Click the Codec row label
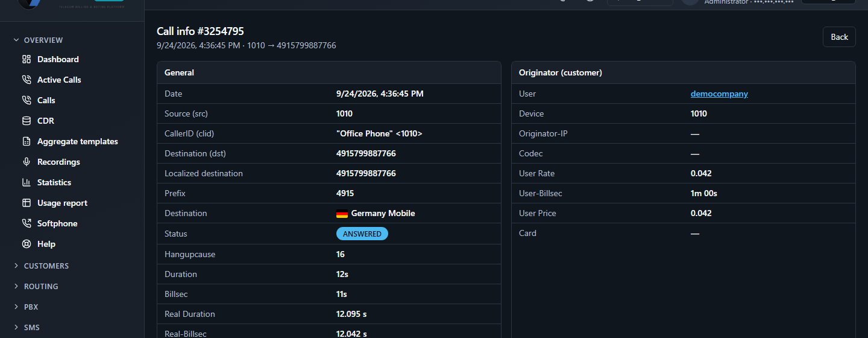 point(530,153)
